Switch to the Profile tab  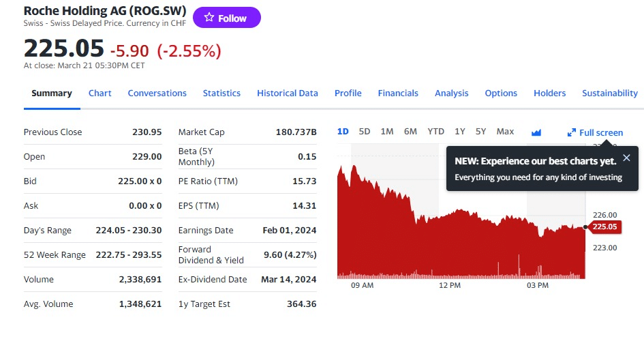(348, 93)
